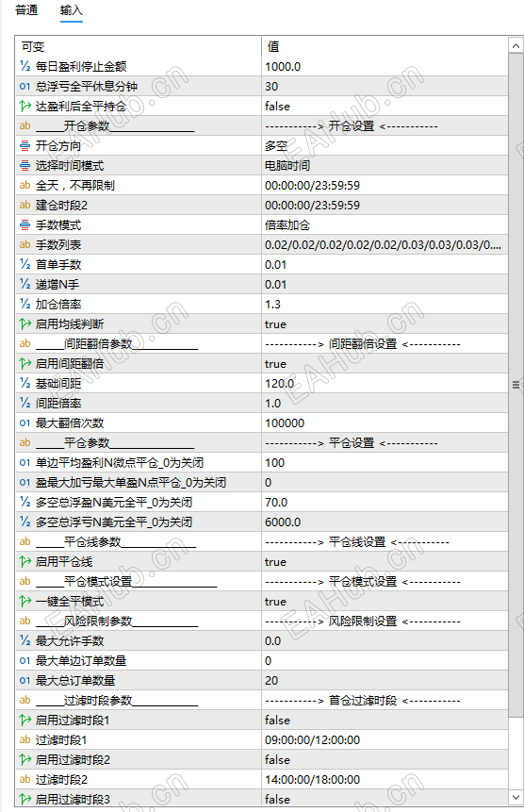
Task: Click the double-type icon beside 每日盈利停止金额
Action: tap(25, 66)
